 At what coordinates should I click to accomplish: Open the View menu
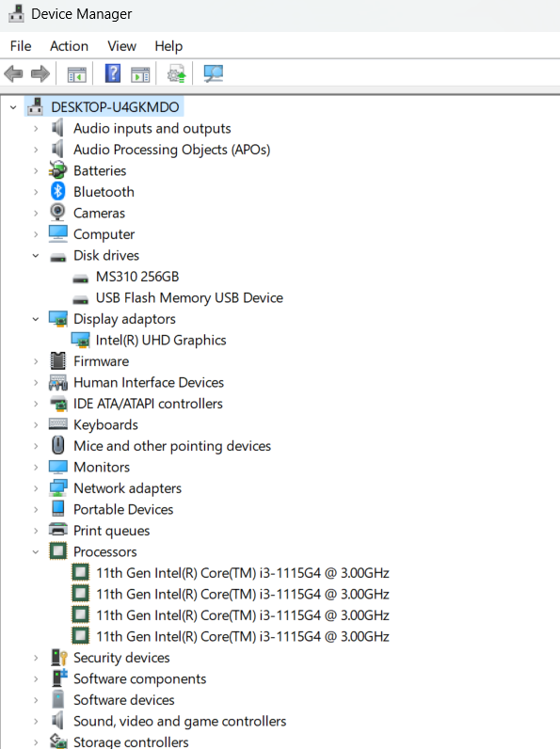(121, 46)
